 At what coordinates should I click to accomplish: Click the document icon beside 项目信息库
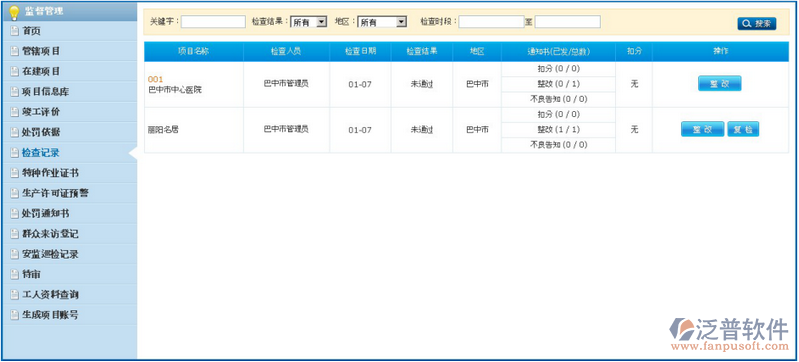pyautogui.click(x=14, y=92)
